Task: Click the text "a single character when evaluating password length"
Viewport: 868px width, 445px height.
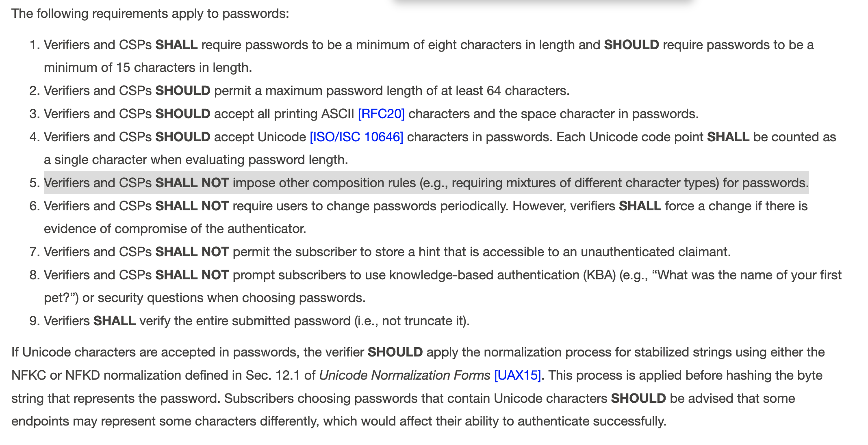Action: click(x=196, y=160)
